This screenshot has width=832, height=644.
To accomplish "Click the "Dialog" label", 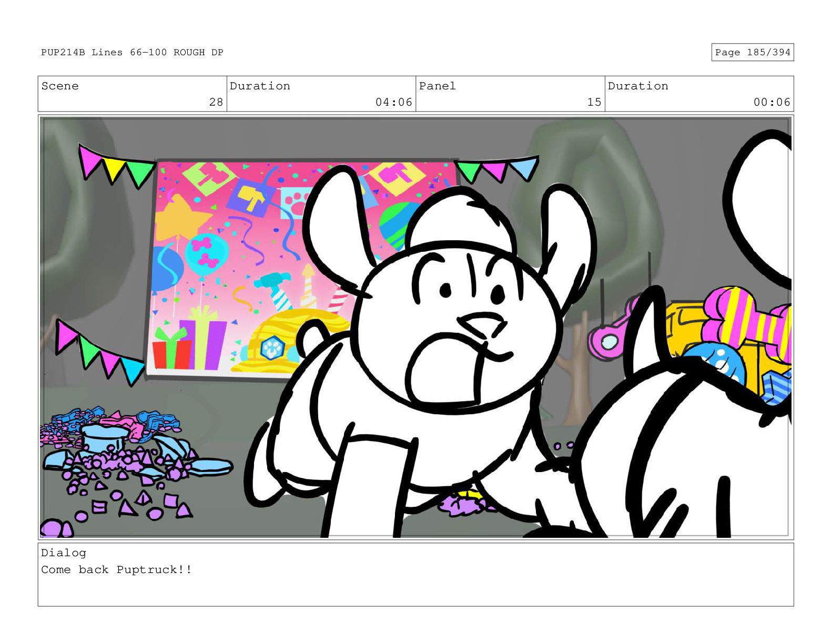I will click(x=64, y=553).
